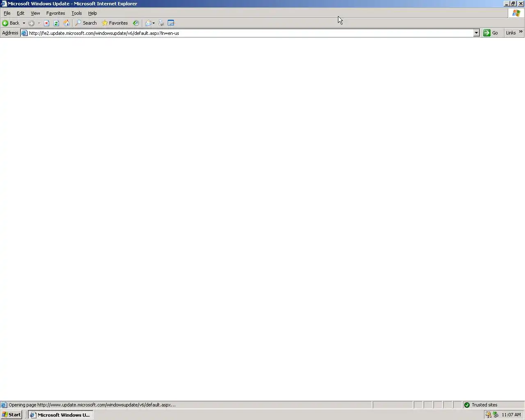This screenshot has width=525, height=420.
Task: Minimize the Internet Explorer window
Action: 507,4
